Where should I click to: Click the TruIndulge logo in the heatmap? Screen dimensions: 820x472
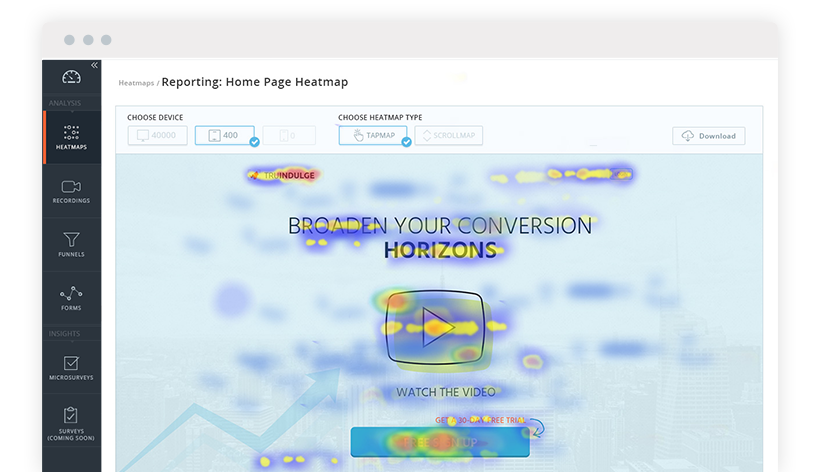(x=282, y=175)
